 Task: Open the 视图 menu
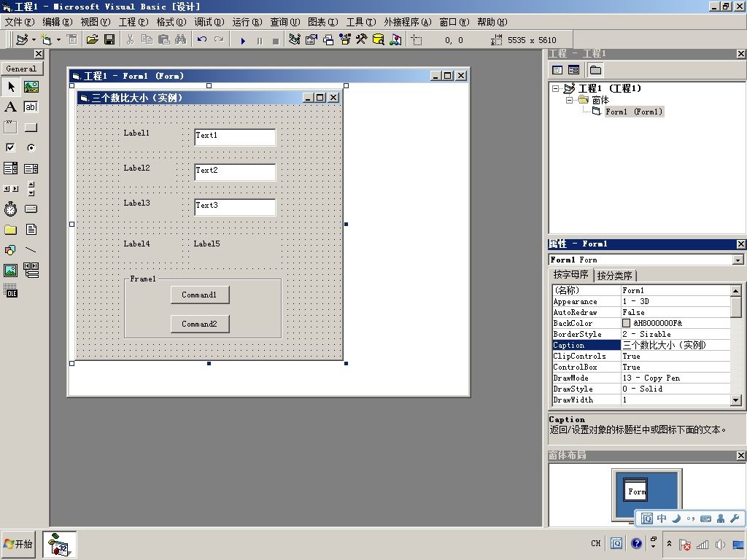point(96,22)
